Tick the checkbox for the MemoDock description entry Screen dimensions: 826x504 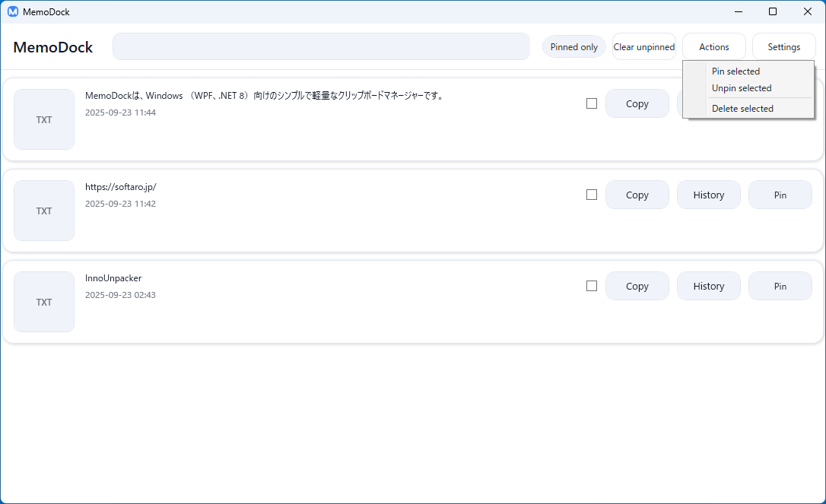592,103
